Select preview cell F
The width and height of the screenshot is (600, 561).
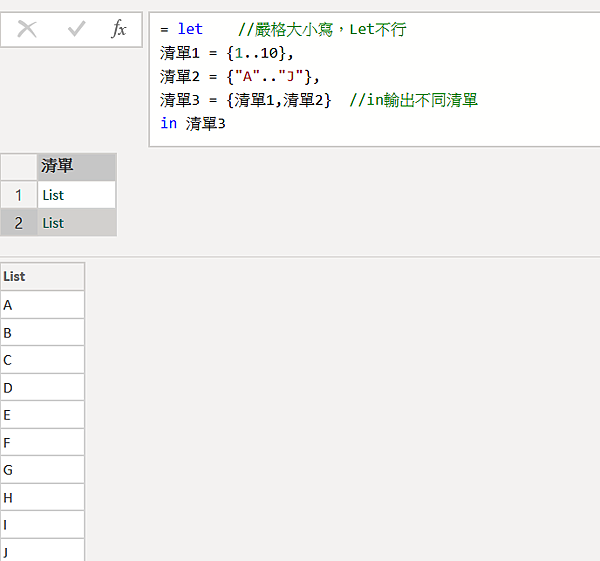pos(42,442)
